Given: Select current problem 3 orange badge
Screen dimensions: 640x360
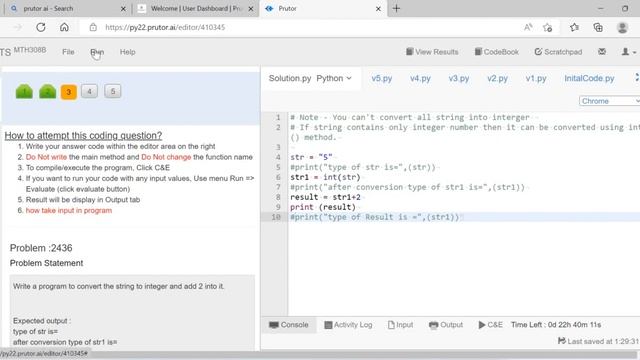Looking at the screenshot, I should coord(69,92).
